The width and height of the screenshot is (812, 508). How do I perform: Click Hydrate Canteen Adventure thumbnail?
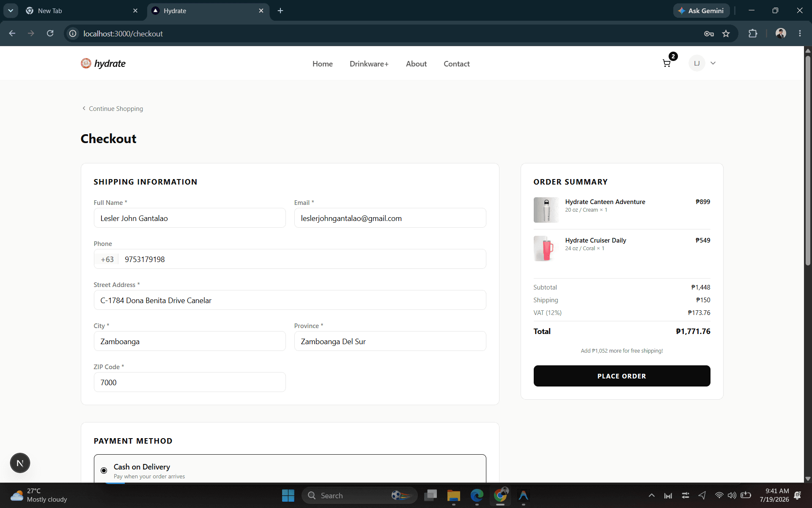[x=546, y=210]
